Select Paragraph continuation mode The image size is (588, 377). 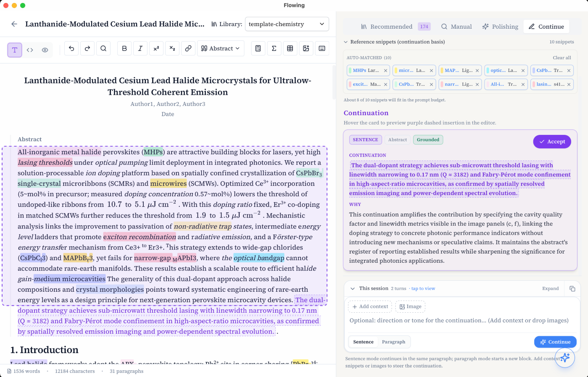click(x=394, y=342)
